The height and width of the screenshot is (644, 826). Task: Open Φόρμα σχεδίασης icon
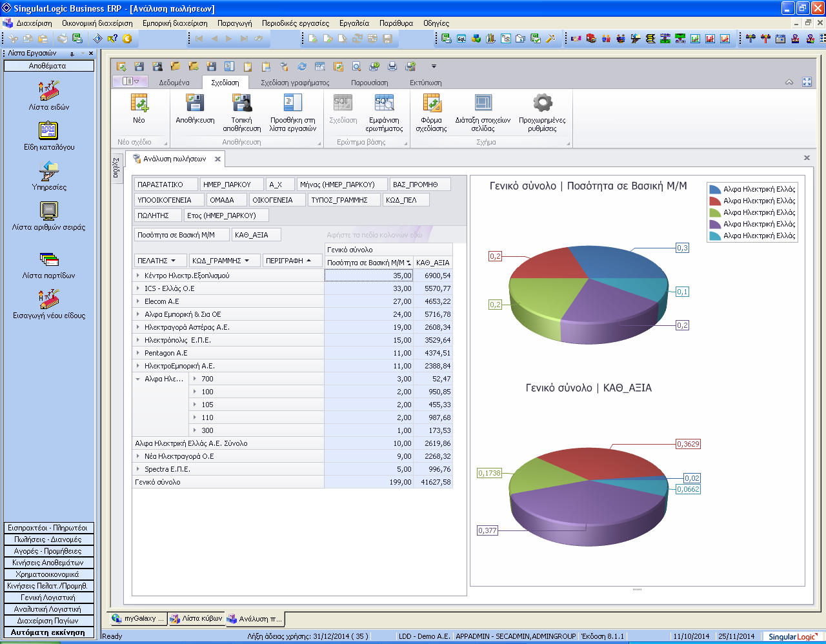click(431, 103)
